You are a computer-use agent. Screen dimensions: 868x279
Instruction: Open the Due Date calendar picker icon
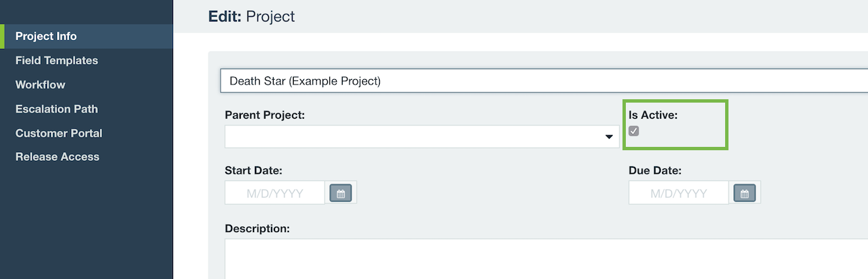point(745,193)
